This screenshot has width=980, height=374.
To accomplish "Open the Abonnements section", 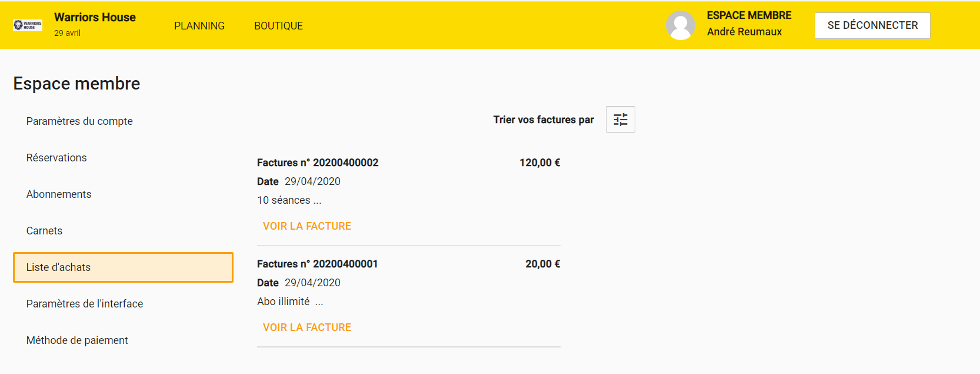I will [59, 194].
